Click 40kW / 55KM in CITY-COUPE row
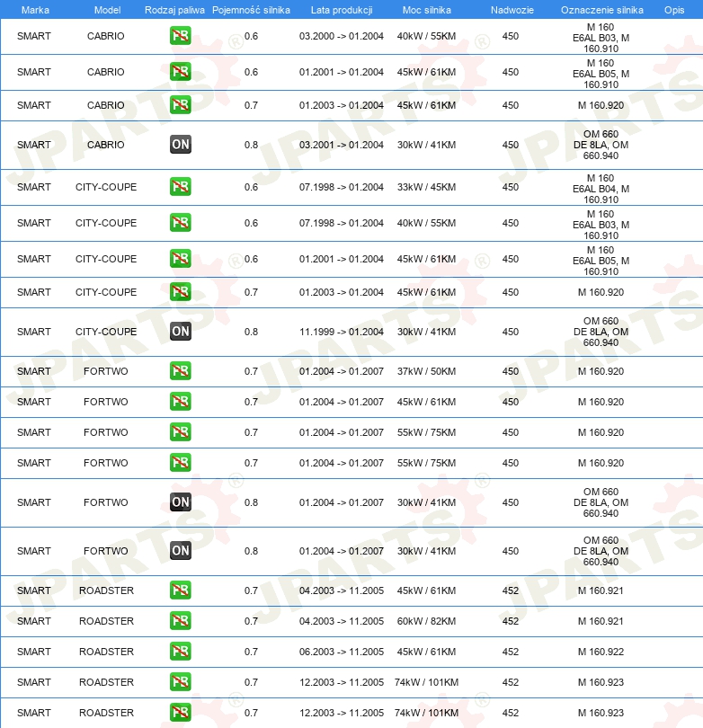703x728 pixels. click(426, 223)
